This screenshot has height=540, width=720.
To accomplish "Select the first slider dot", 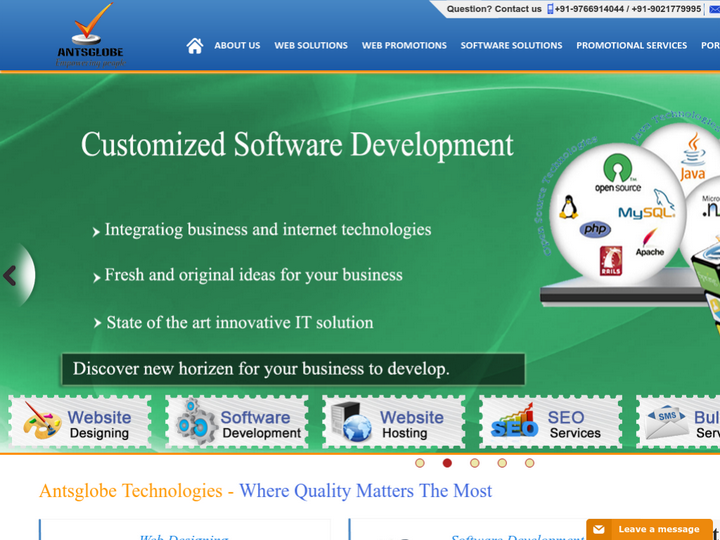I will click(420, 463).
